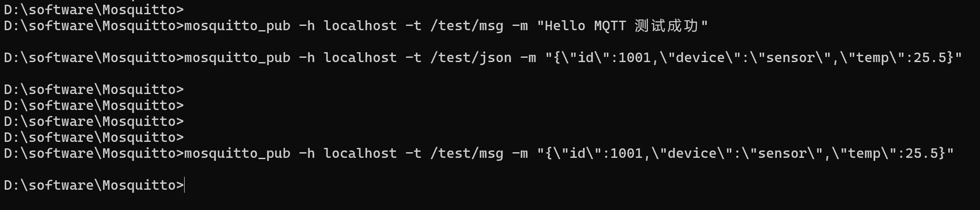Click the topmost D:\software\Mosquitto> prompt line

click(x=94, y=9)
